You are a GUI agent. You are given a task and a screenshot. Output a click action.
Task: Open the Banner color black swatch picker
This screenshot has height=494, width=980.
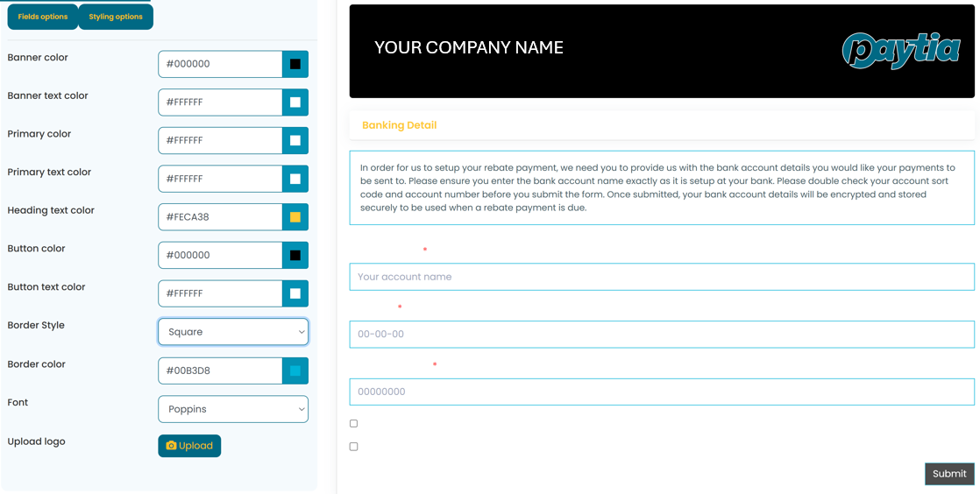click(295, 64)
